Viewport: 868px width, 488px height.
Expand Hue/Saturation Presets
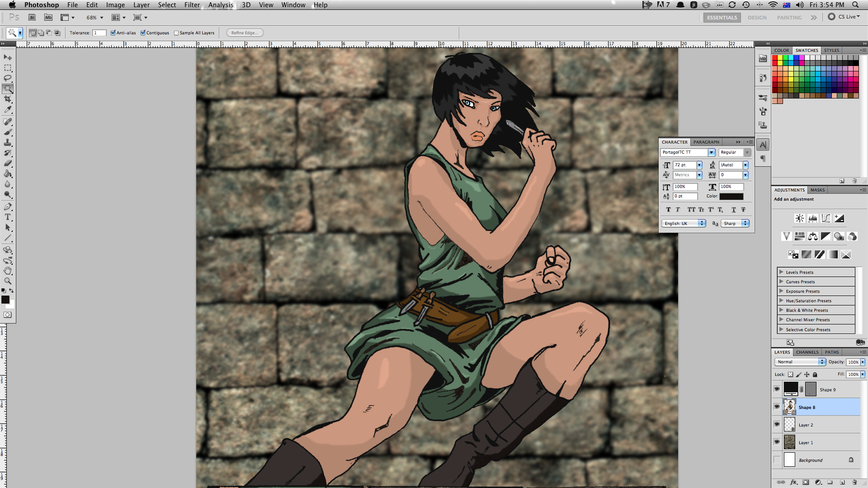[x=781, y=300]
